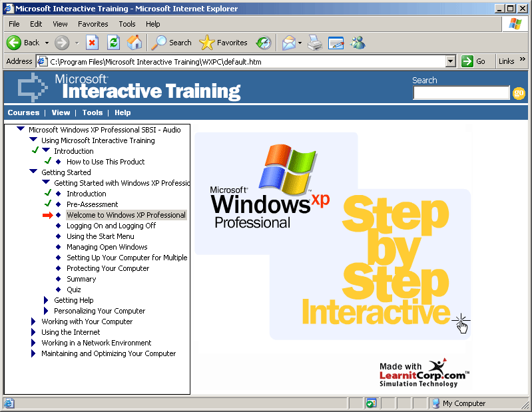Open the training Tools menu

[93, 112]
